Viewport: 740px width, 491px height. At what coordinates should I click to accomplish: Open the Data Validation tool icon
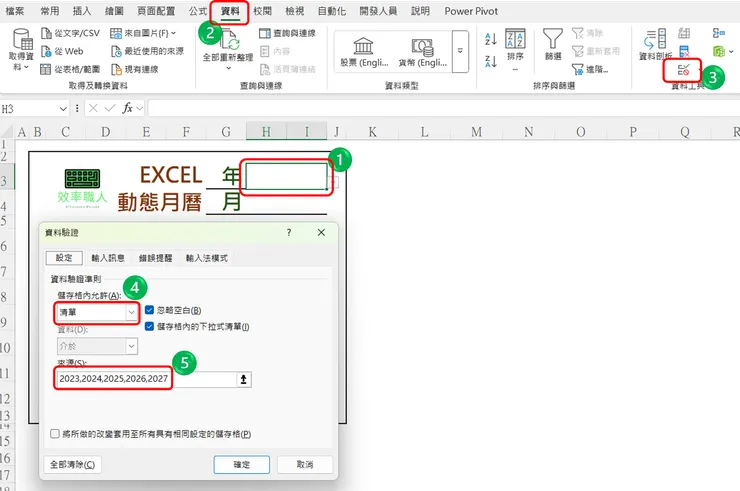click(683, 70)
